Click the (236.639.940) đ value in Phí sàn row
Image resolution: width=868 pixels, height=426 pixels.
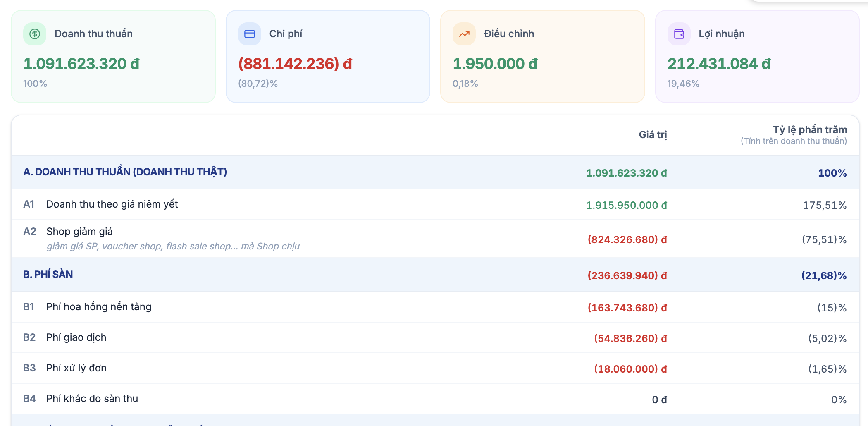click(x=627, y=275)
